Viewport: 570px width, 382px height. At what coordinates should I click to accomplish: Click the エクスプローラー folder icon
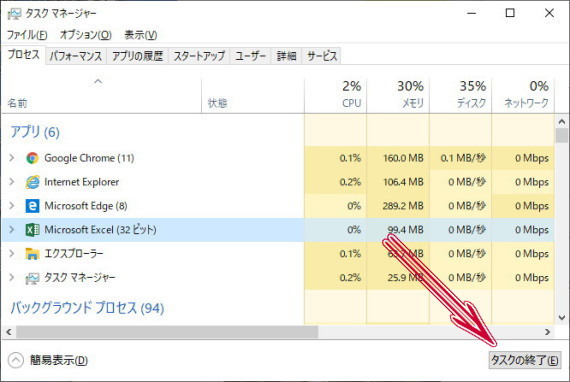pos(32,253)
